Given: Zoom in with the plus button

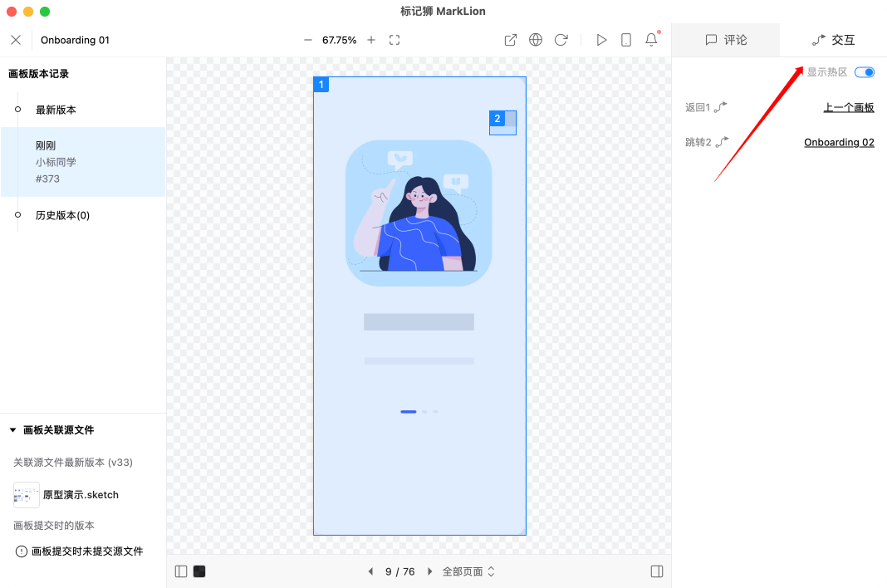Looking at the screenshot, I should [371, 40].
